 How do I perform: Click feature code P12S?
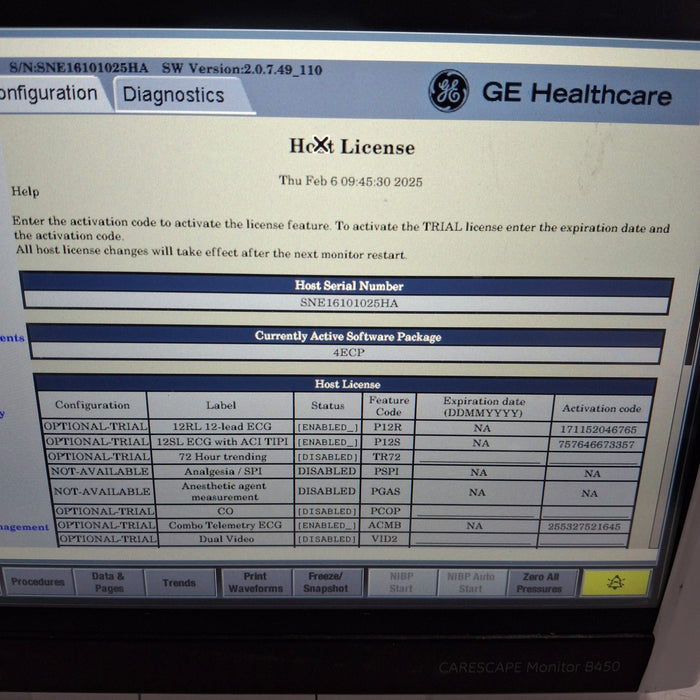387,442
